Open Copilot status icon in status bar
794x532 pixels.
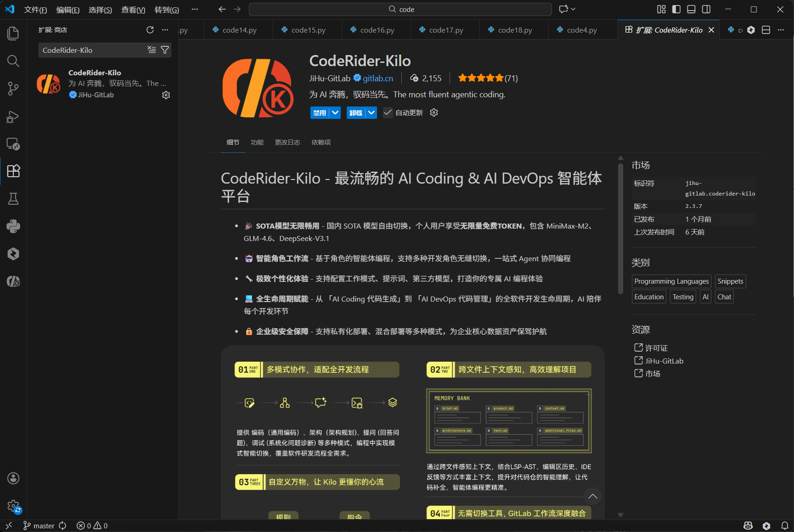[x=748, y=526]
